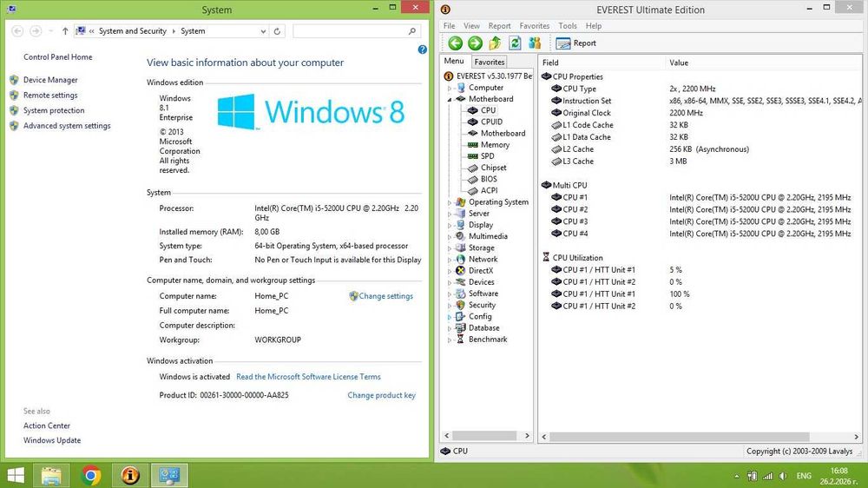This screenshot has width=868, height=488.
Task: Click the users icon in EVEREST toolbar
Action: pos(534,43)
